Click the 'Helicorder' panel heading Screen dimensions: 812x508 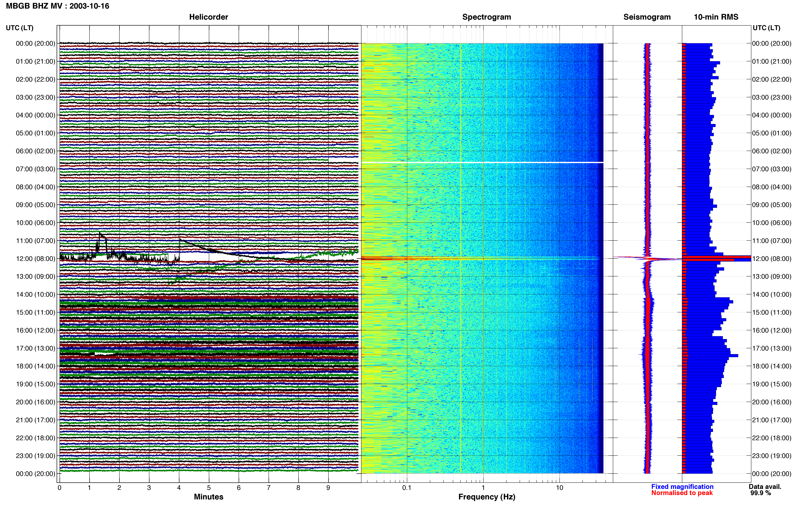point(209,17)
